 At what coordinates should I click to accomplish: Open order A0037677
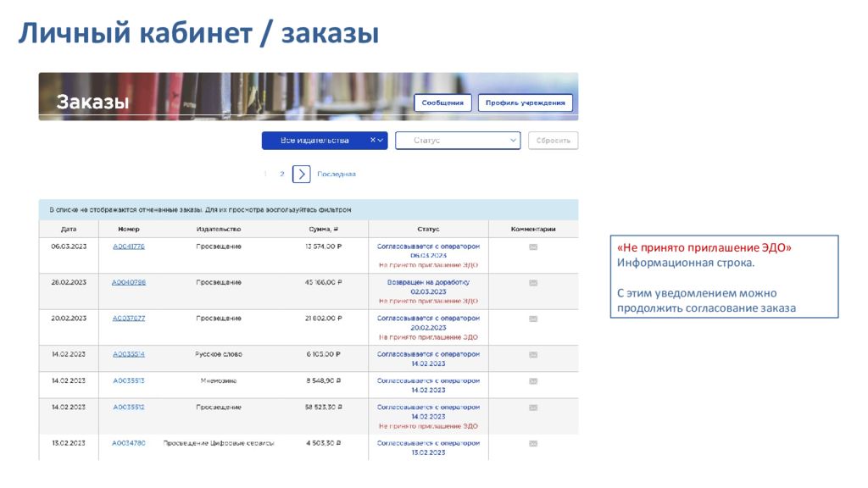[x=129, y=319]
